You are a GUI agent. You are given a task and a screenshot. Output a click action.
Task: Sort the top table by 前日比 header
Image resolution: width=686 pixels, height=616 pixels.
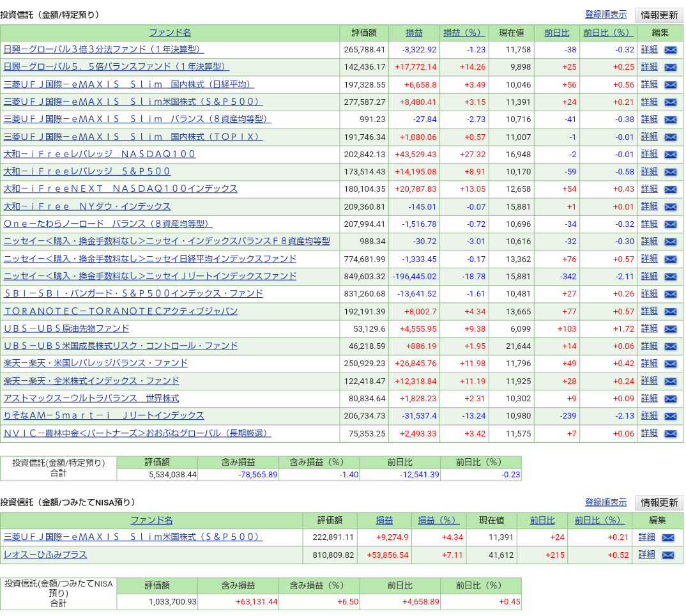[556, 33]
